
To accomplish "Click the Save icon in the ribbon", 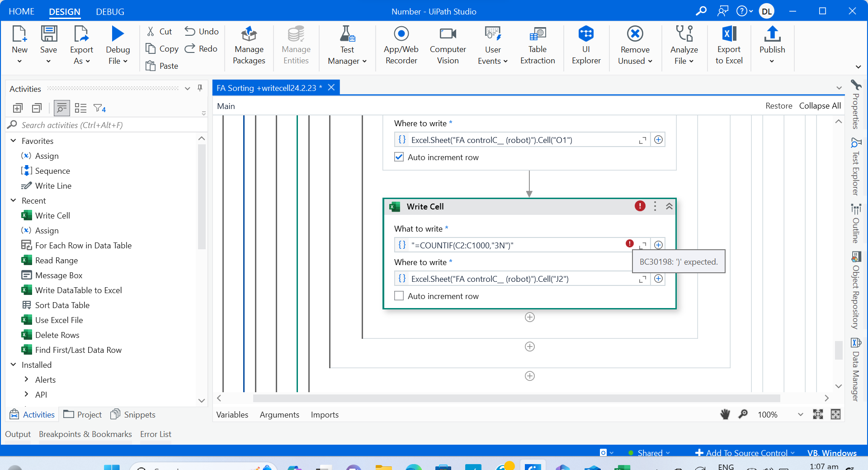I will (49, 34).
